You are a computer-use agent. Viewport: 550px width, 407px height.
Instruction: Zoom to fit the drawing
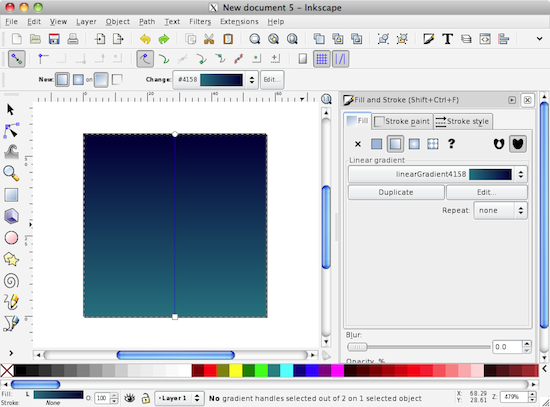coord(274,39)
